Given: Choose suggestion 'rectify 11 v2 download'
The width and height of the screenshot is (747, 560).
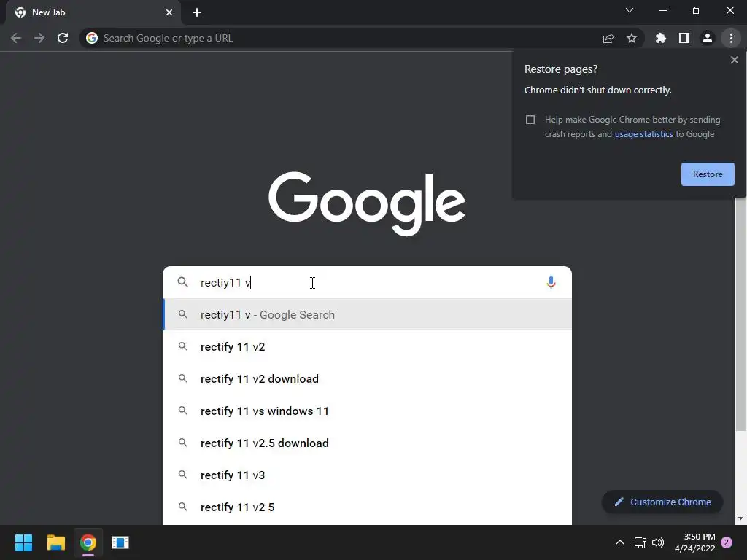Looking at the screenshot, I should click(x=368, y=379).
